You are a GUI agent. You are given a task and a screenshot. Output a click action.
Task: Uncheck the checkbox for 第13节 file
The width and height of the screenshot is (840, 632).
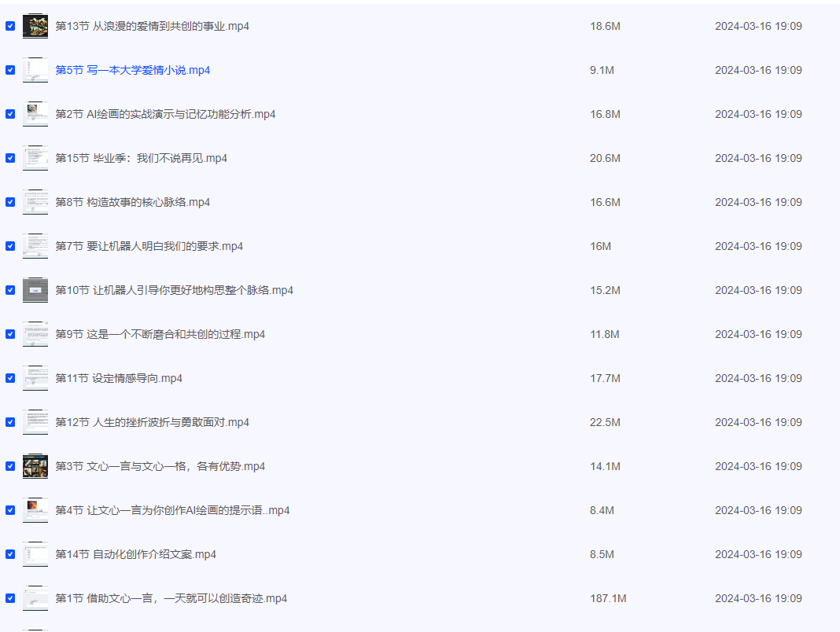10,26
